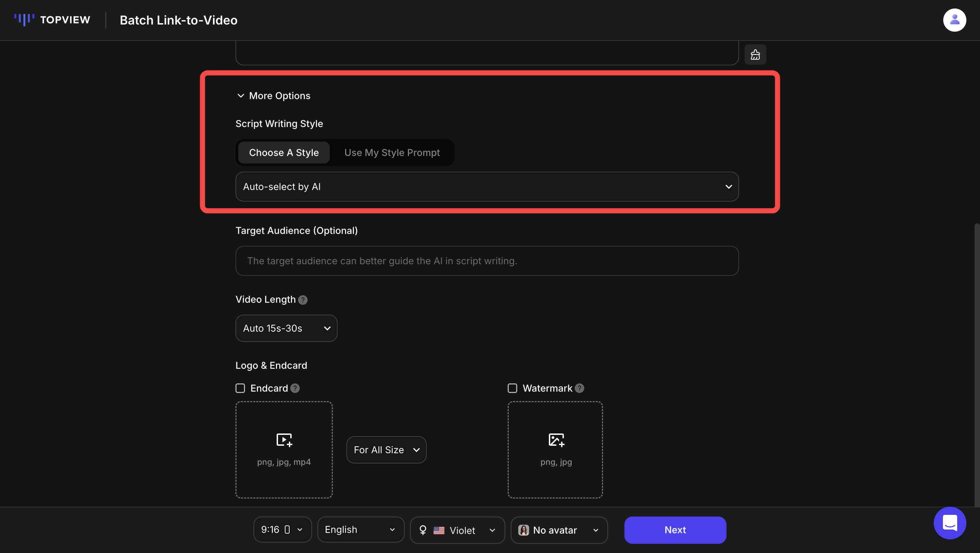980x553 pixels.
Task: Enable the Watermark checkbox
Action: tap(512, 388)
